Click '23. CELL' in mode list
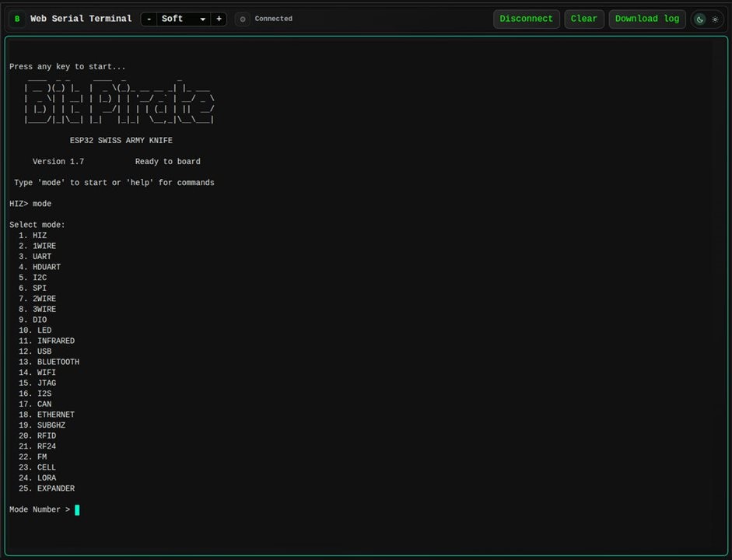Screen dimensions: 732x560 click(37, 467)
